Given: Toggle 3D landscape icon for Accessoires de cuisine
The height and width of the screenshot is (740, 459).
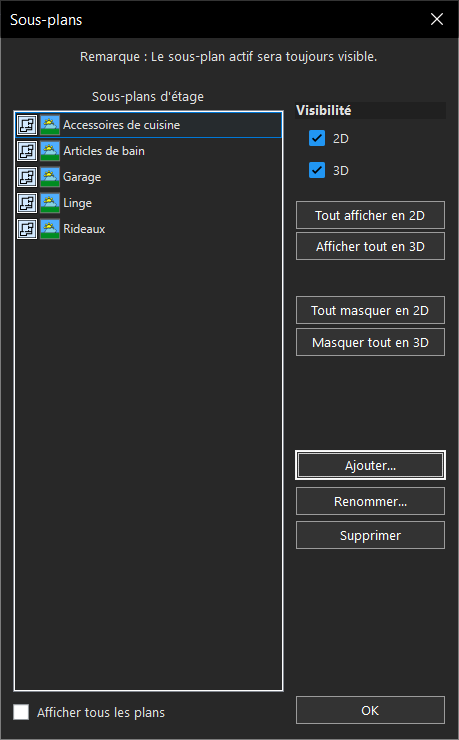Looking at the screenshot, I should point(50,125).
